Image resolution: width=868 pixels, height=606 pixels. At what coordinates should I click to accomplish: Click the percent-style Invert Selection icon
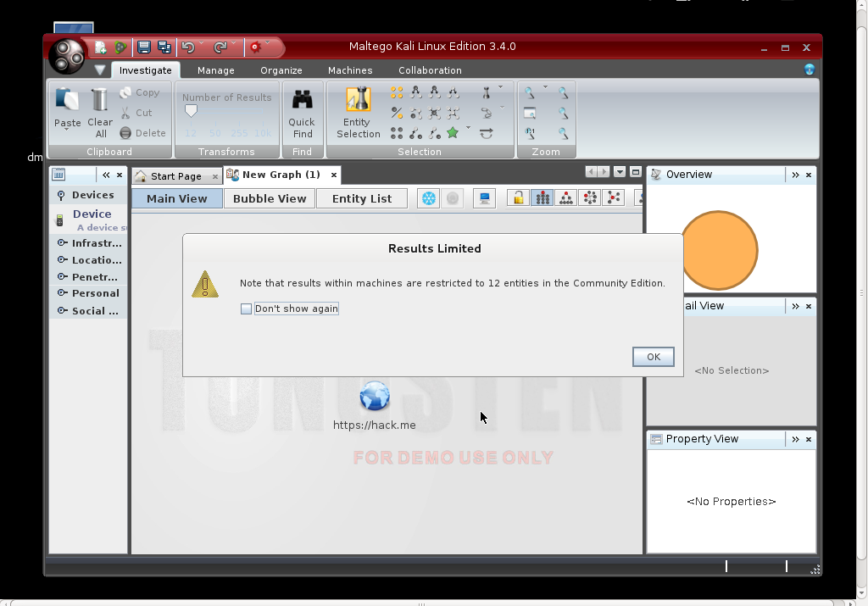(397, 113)
